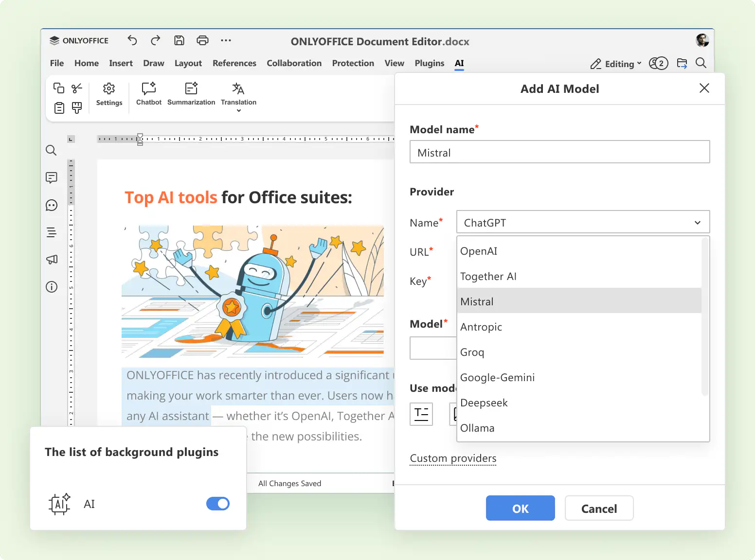The image size is (755, 560).
Task: Open the Headings navigation panel
Action: coord(52,232)
